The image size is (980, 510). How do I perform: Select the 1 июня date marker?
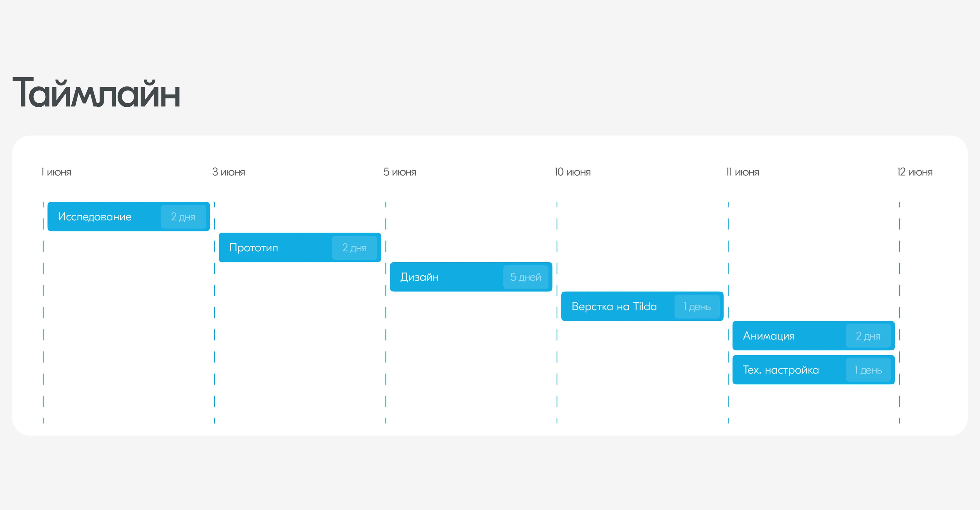tap(56, 172)
